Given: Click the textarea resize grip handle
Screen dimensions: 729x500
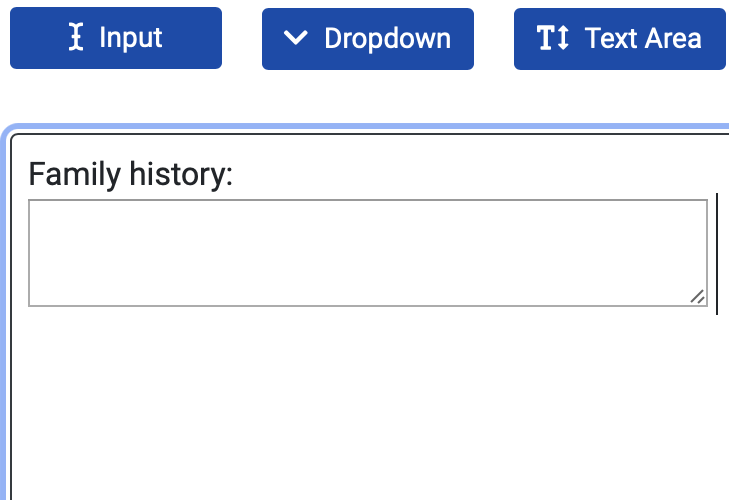Looking at the screenshot, I should 697,297.
